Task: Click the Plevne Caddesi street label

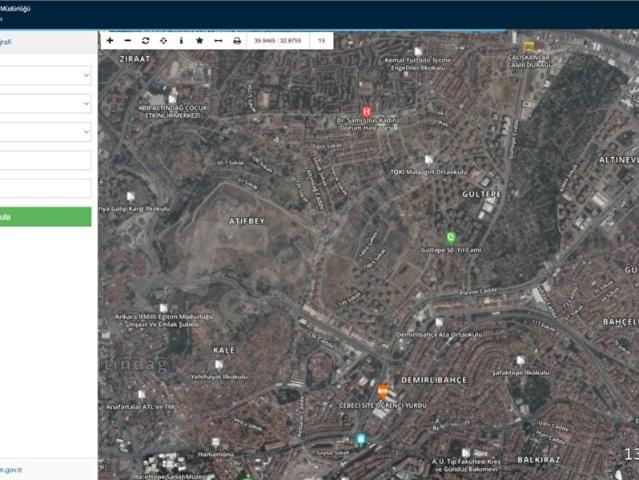Action: point(478,292)
